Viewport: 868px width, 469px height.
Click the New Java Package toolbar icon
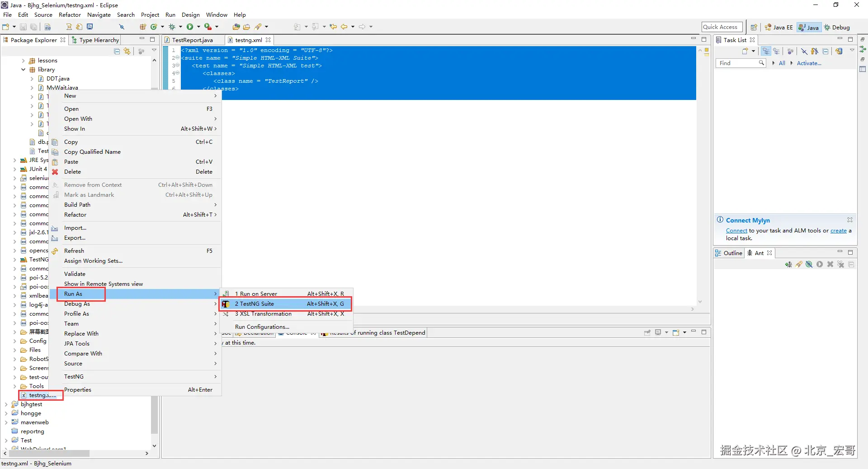coord(143,27)
